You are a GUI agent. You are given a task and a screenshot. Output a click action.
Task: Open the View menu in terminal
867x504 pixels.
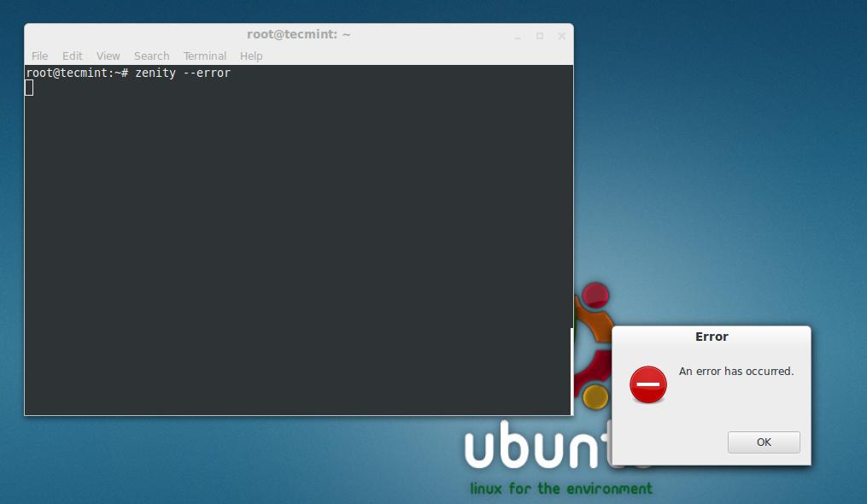tap(108, 56)
